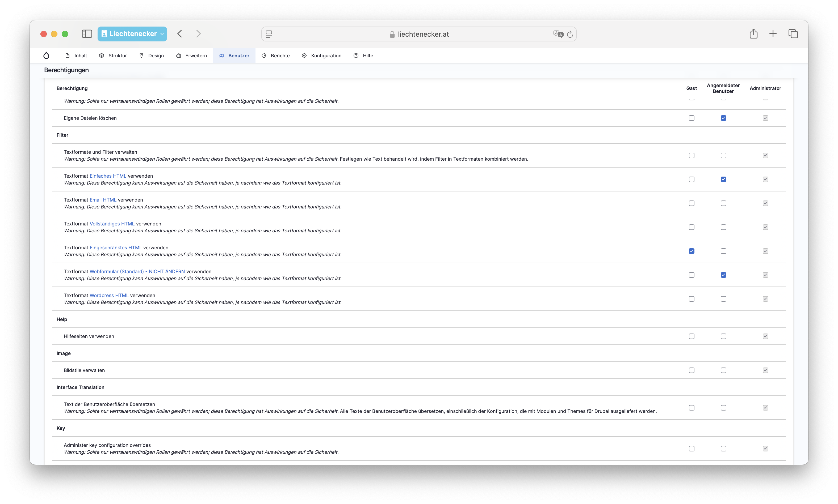838x504 pixels.
Task: Select the Erweitern puzzle piece icon
Action: click(178, 55)
